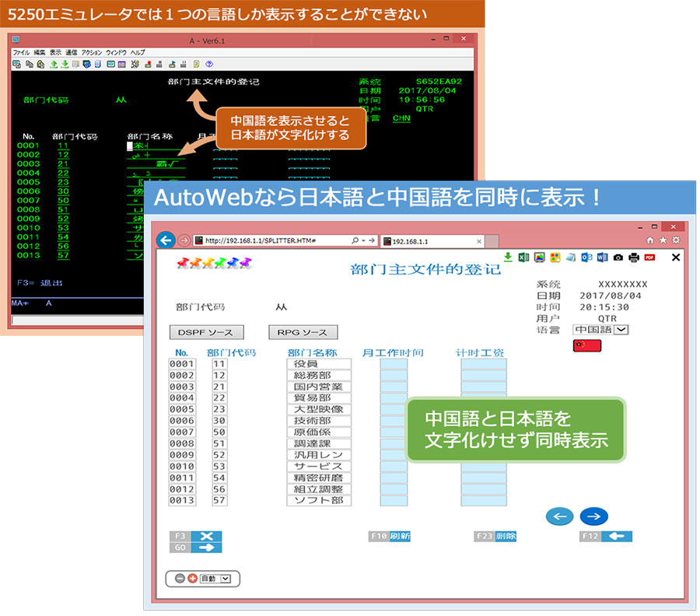The height and width of the screenshot is (616, 700).
Task: Click the green upload arrow in emulator toolbar
Action: [54, 65]
